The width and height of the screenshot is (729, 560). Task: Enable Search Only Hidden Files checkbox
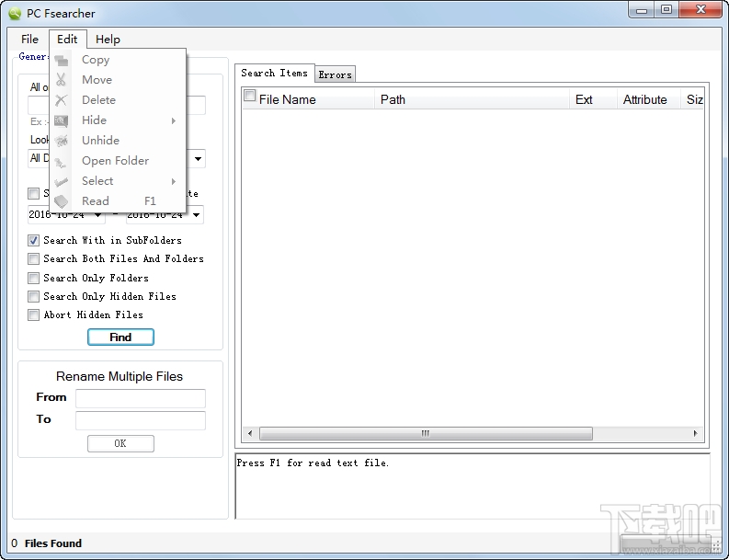33,296
